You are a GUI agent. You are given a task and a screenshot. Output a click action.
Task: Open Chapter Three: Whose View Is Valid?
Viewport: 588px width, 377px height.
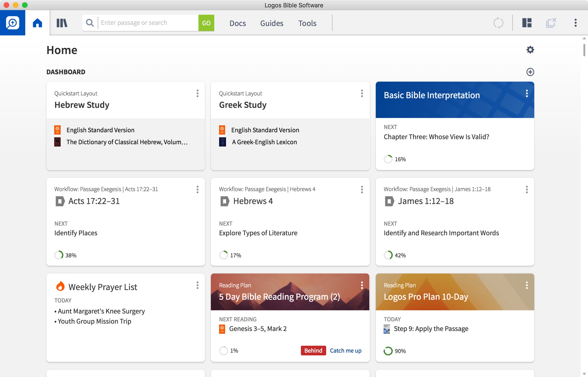click(436, 137)
